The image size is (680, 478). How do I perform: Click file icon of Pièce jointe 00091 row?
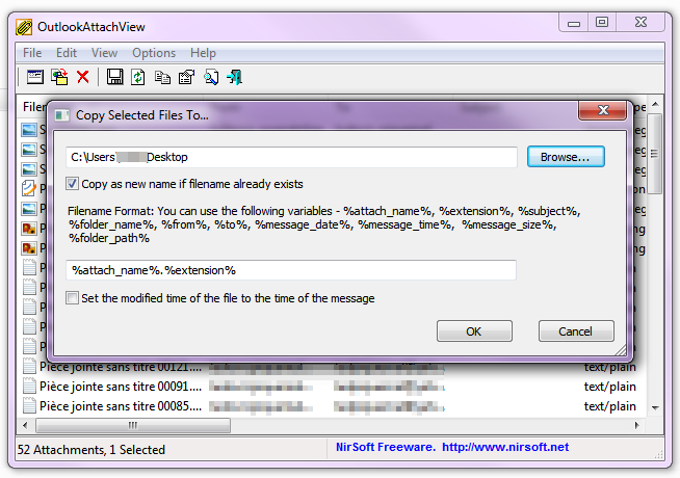click(x=29, y=386)
